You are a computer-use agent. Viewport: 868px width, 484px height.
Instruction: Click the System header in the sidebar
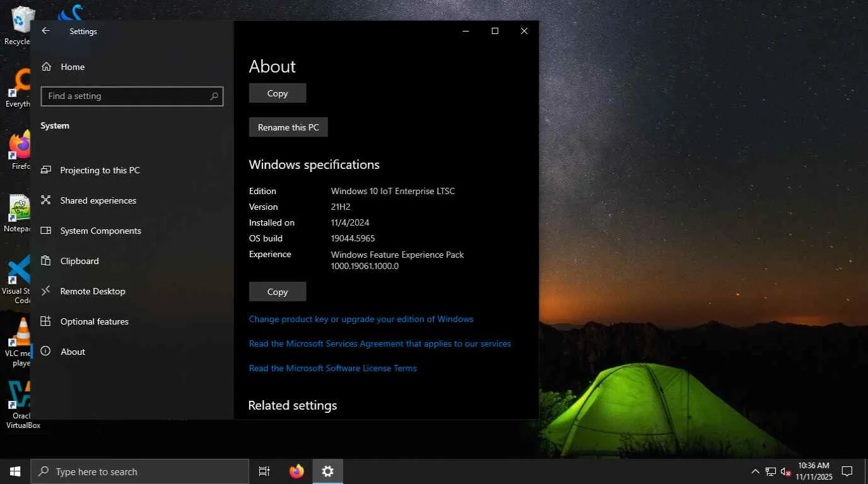[x=55, y=125]
